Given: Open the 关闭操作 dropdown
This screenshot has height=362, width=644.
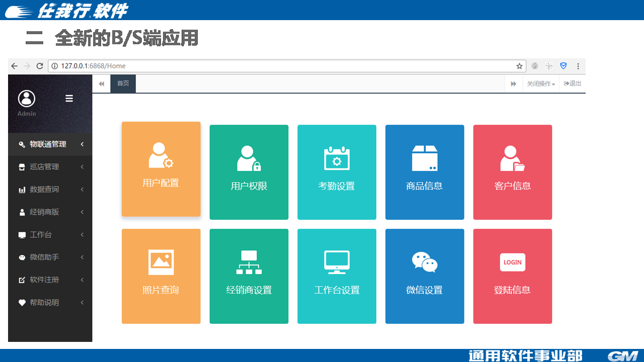Looking at the screenshot, I should click(541, 84).
